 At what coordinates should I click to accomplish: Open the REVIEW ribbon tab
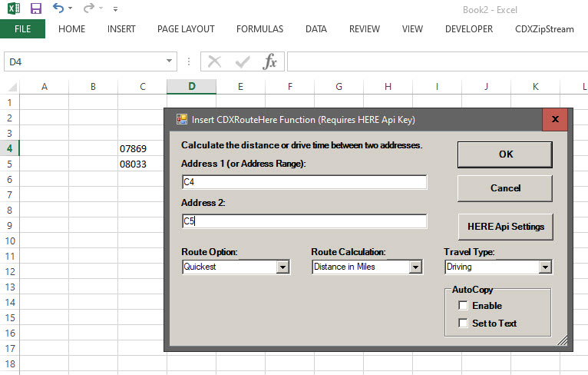click(364, 29)
